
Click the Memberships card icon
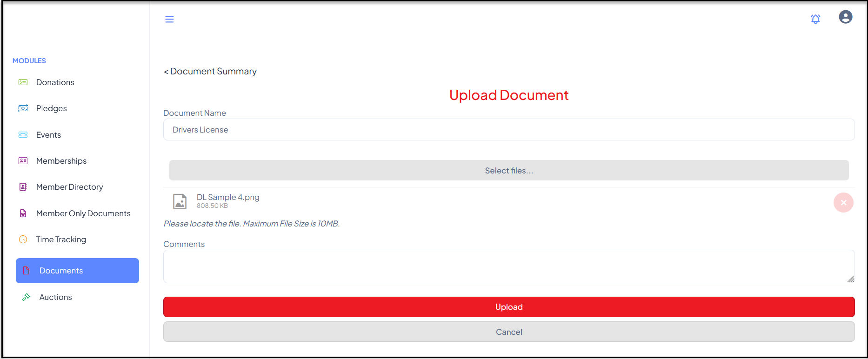point(23,161)
